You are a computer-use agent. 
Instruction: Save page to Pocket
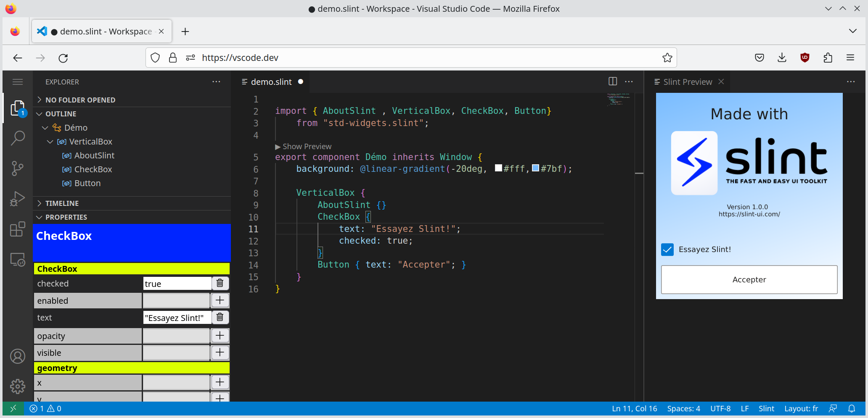click(x=759, y=58)
